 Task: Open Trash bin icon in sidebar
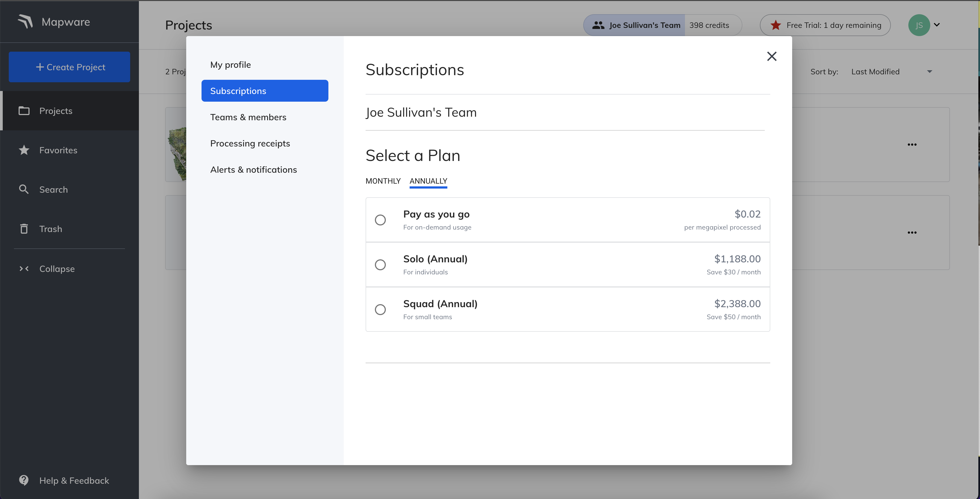[x=24, y=228]
